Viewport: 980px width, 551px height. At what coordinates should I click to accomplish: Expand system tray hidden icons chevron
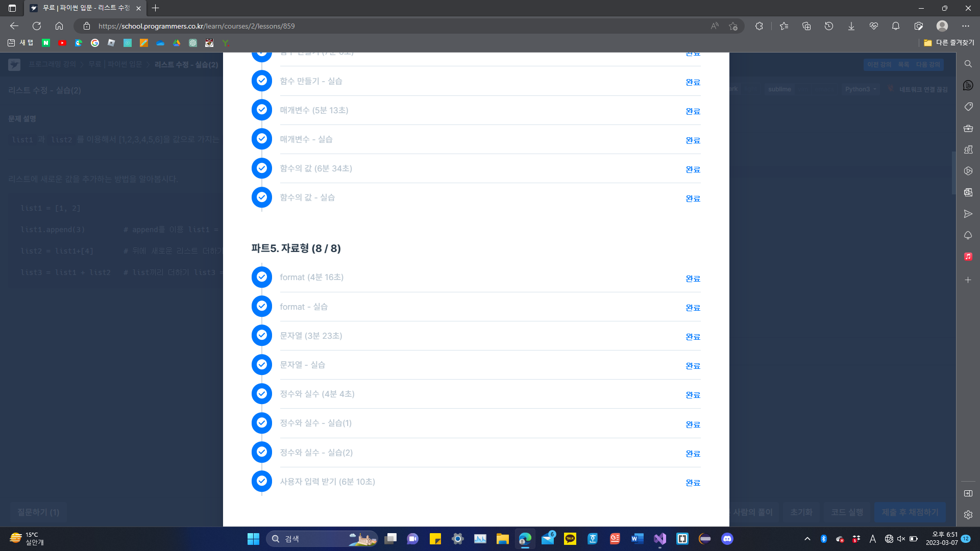point(807,539)
